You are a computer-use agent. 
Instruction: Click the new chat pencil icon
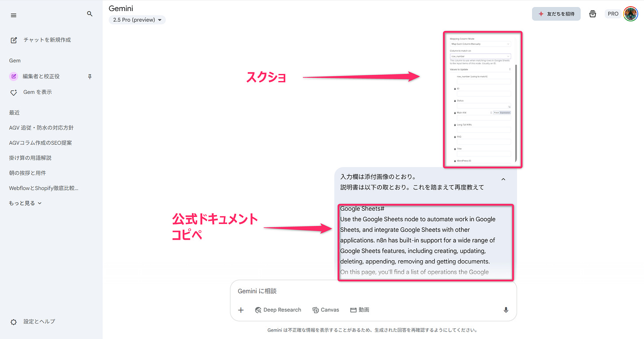[x=14, y=40]
